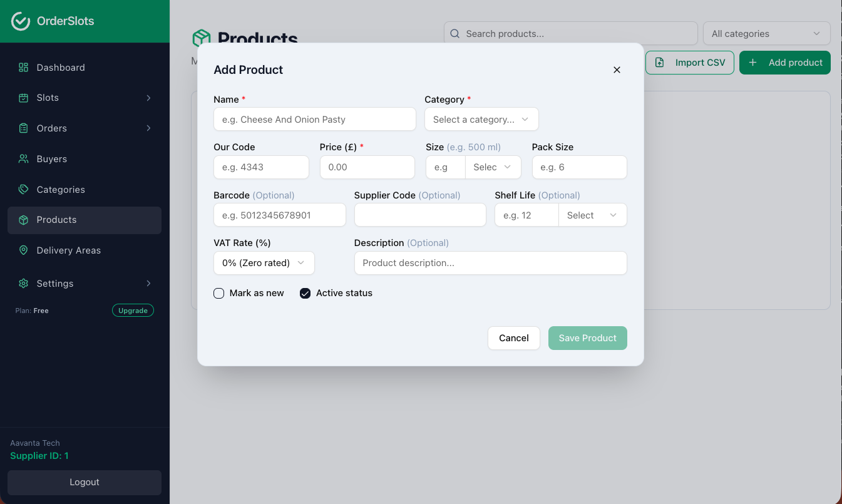Select the Slots calendar icon
The image size is (842, 504).
23,98
